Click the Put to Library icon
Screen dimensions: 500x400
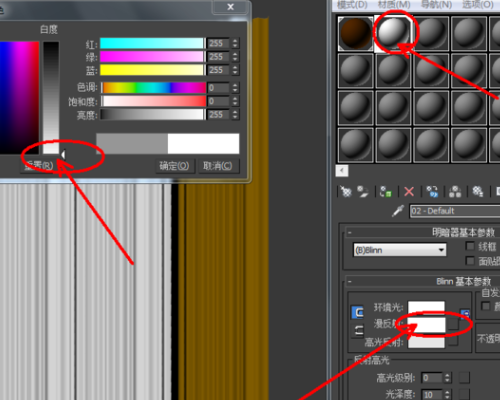(478, 192)
